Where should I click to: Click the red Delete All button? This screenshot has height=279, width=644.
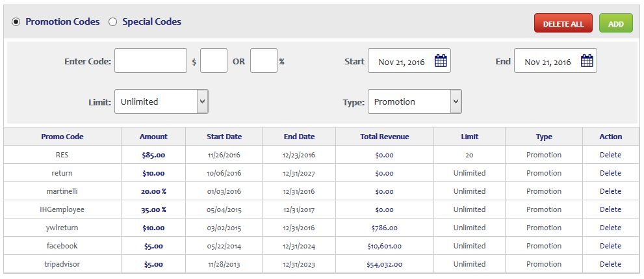[x=563, y=23]
